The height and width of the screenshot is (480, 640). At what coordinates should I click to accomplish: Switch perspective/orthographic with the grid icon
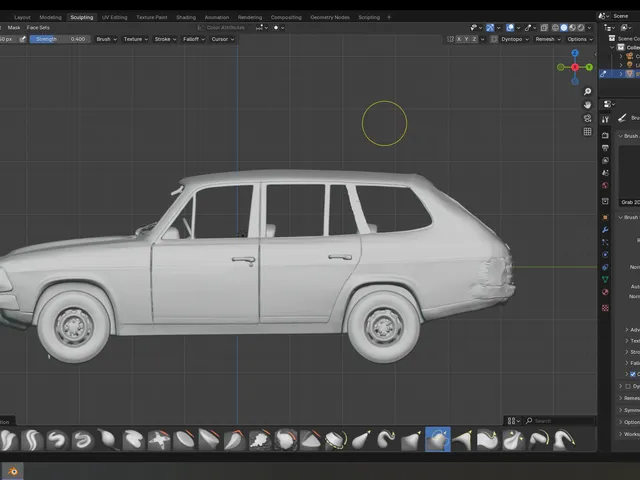(x=587, y=131)
